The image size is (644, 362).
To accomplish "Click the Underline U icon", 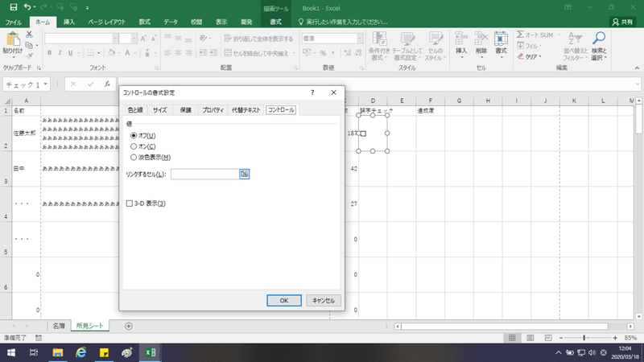I will tap(70, 53).
